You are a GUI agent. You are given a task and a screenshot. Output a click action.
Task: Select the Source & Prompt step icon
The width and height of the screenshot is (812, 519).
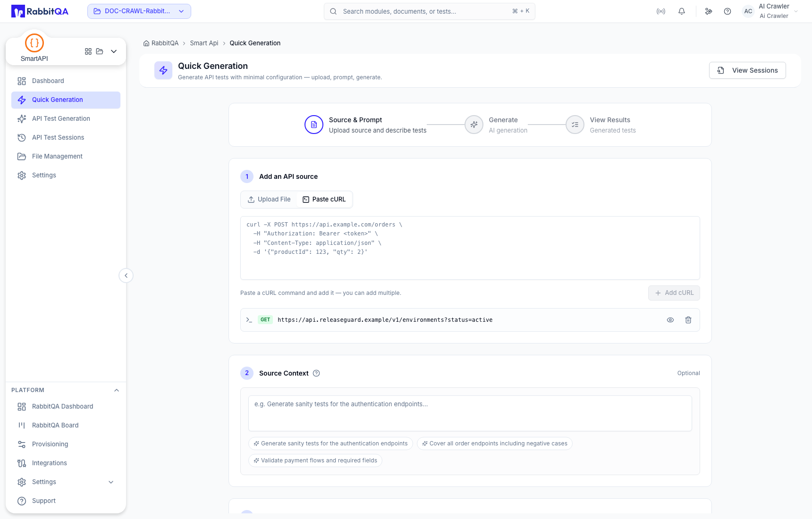coord(314,125)
